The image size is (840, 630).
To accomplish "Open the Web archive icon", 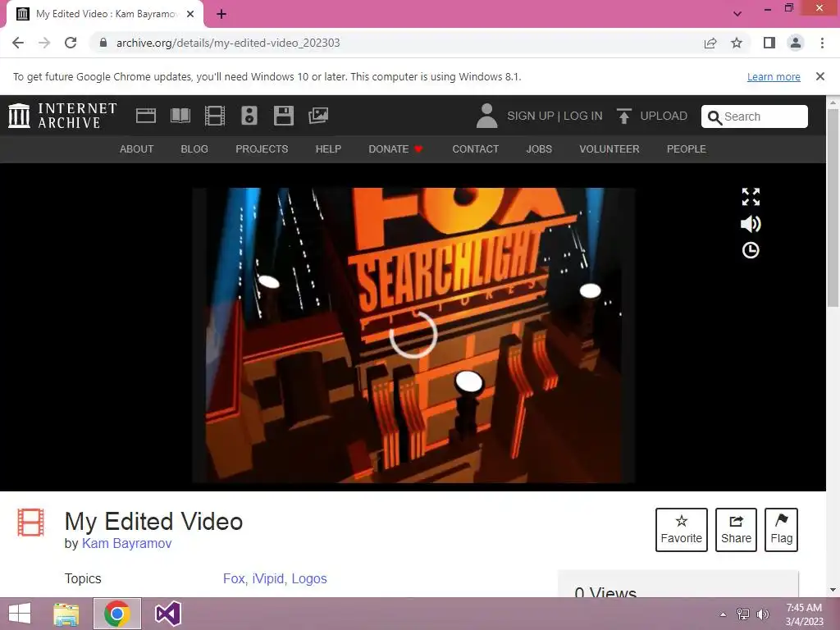I will (146, 116).
